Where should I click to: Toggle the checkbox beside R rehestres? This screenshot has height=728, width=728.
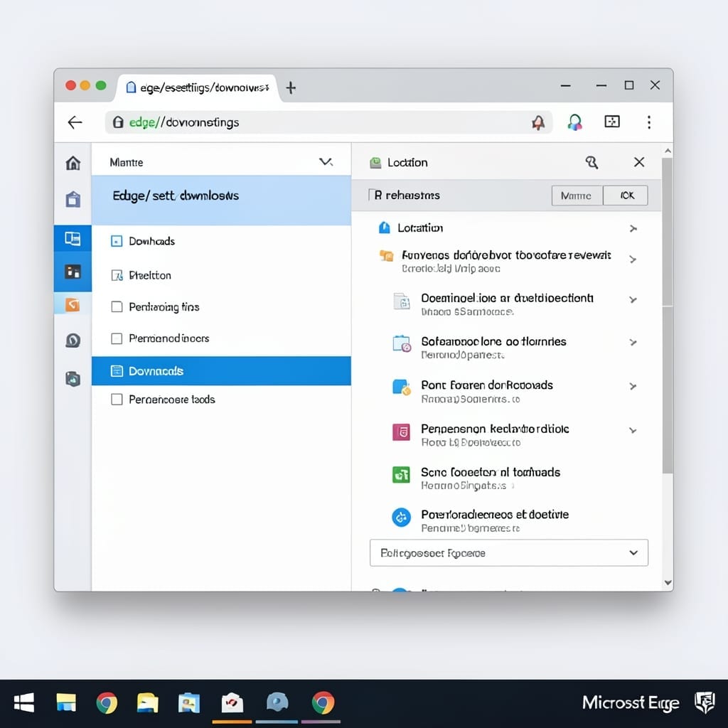click(x=370, y=195)
